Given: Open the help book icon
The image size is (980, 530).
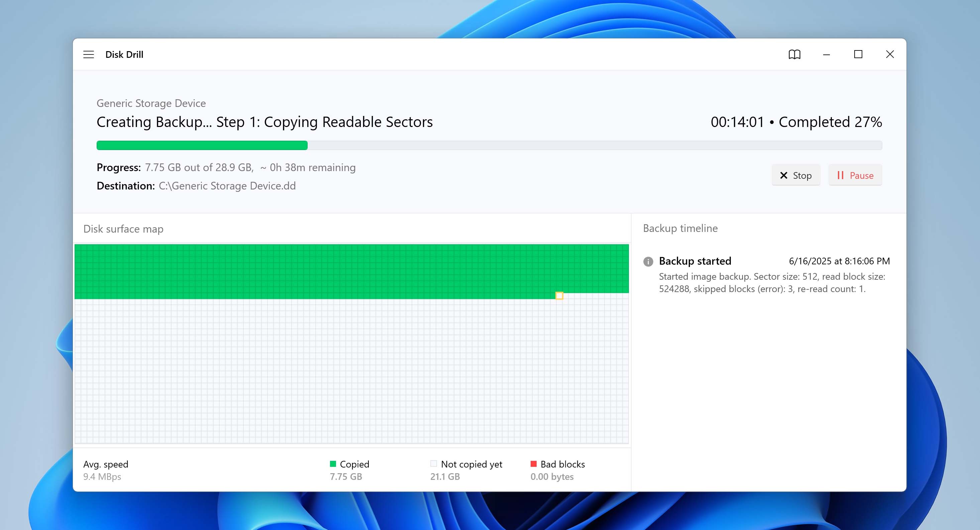Looking at the screenshot, I should coord(794,54).
